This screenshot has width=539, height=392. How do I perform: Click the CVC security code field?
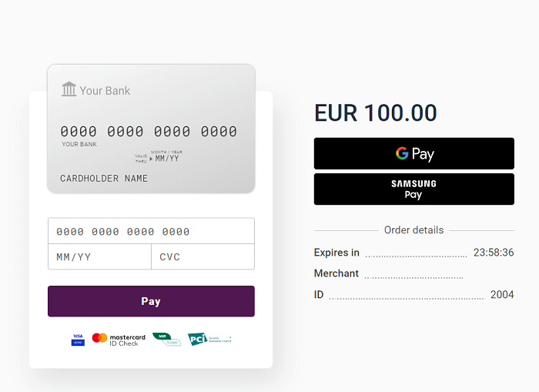[203, 256]
